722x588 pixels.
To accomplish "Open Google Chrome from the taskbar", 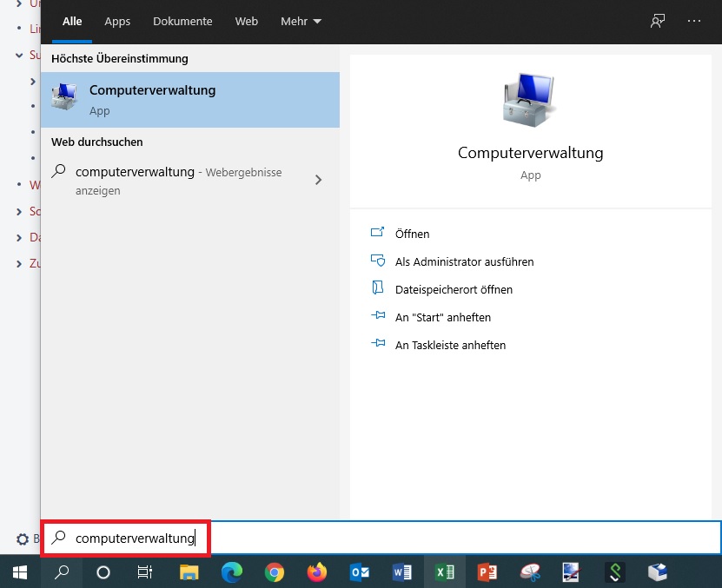I will coord(274,571).
